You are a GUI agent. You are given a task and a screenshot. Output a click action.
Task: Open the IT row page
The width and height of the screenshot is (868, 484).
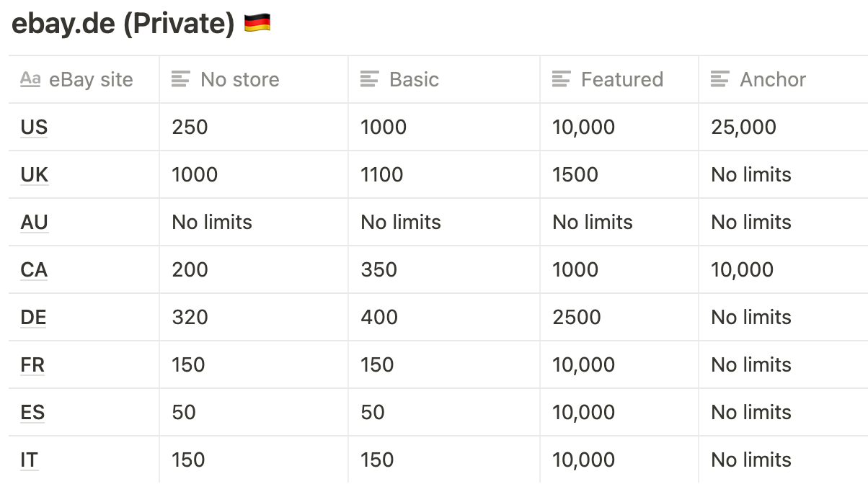point(29,460)
